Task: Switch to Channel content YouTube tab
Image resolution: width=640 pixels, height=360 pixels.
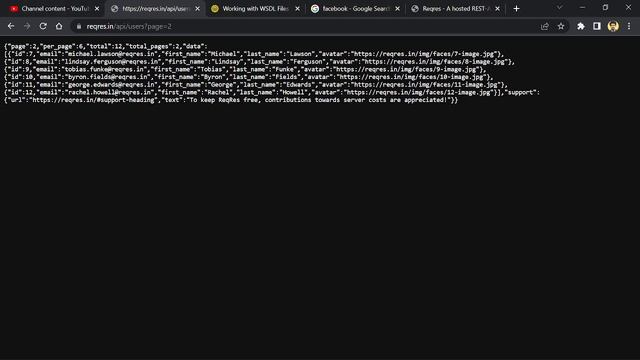Action: coord(55,9)
